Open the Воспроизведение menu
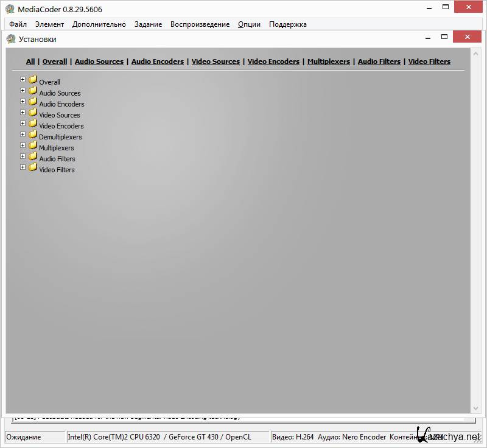 [200, 24]
